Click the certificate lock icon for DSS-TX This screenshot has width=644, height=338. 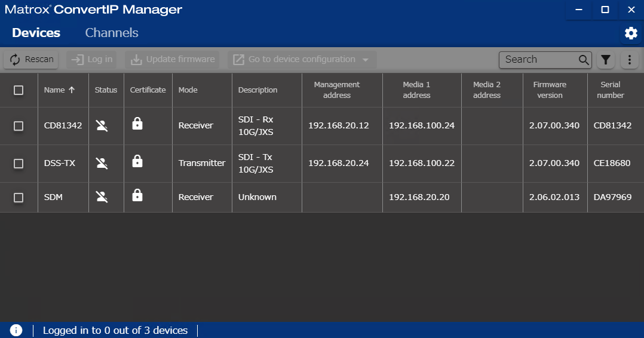coord(137,161)
